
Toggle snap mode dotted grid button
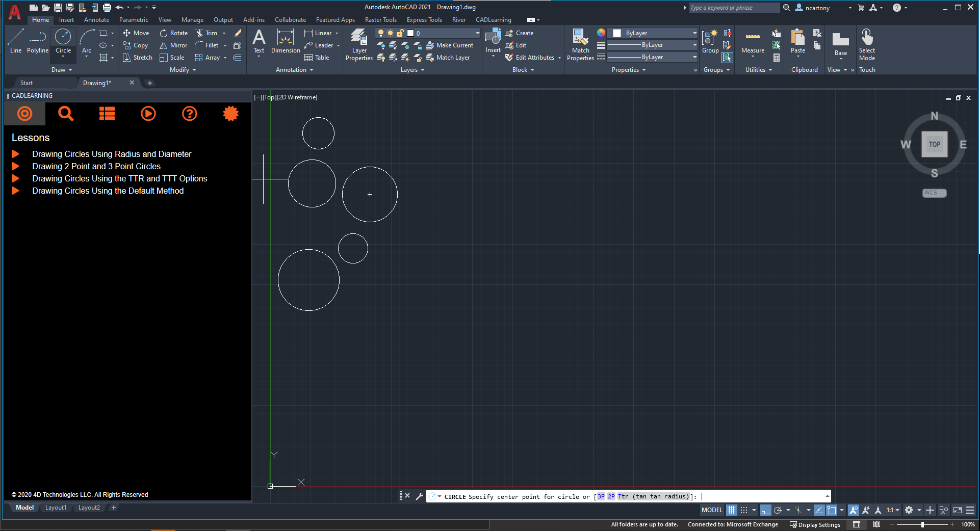(x=744, y=510)
